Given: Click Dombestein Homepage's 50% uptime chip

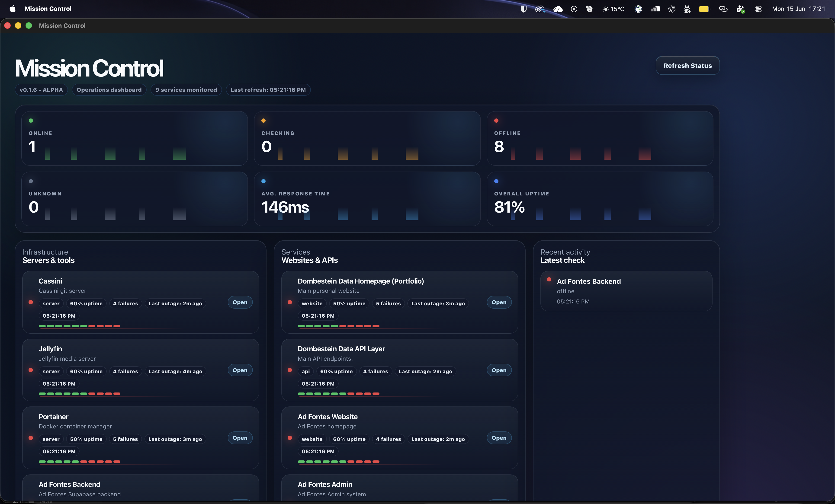Looking at the screenshot, I should pos(349,303).
